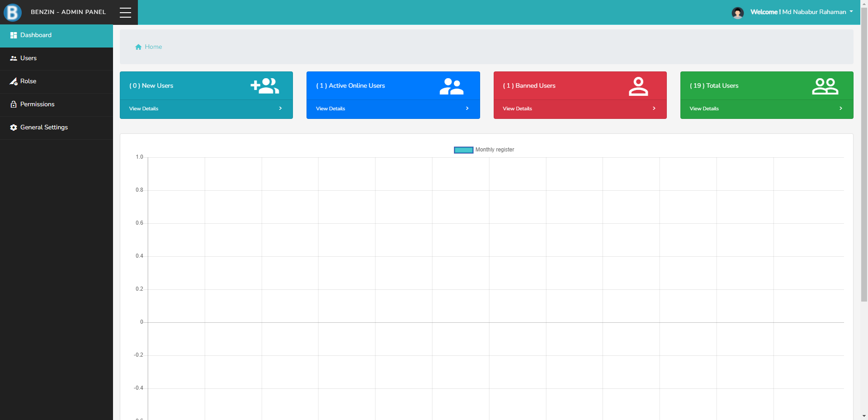Click the page vertical scrollbar thumb
The height and width of the screenshot is (420, 868).
[864, 154]
